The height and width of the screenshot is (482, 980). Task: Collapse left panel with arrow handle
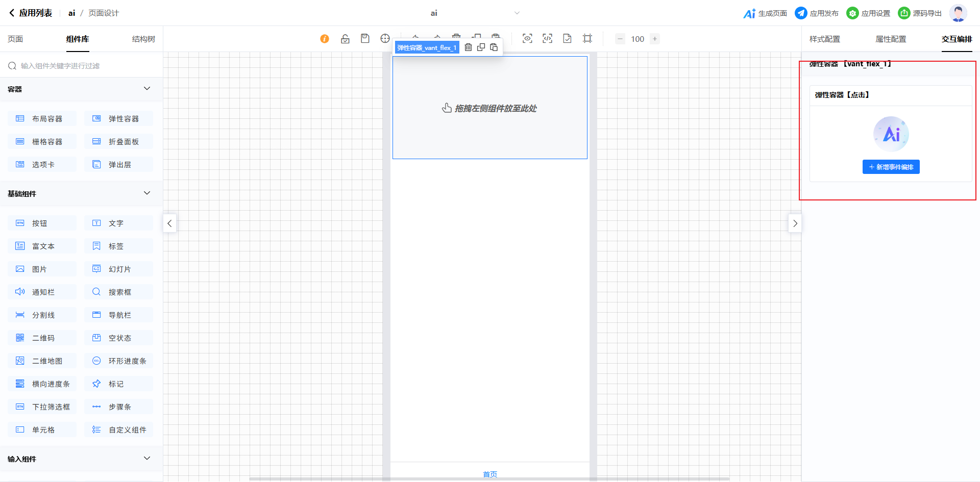[169, 223]
